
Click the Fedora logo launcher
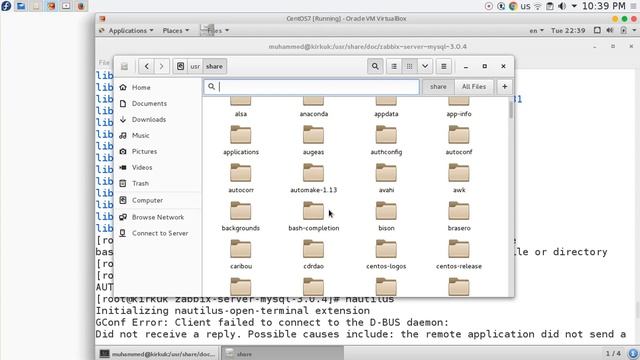6,6
